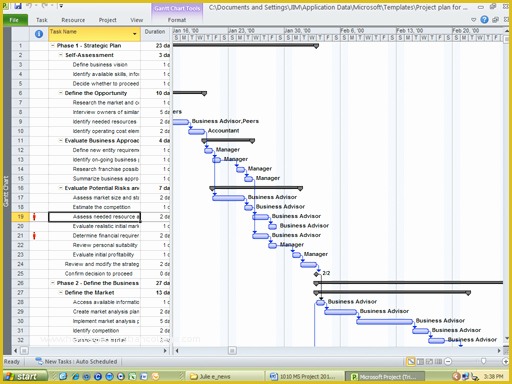Click the Duration column header
Image resolution: width=512 pixels, height=384 pixels.
[155, 32]
